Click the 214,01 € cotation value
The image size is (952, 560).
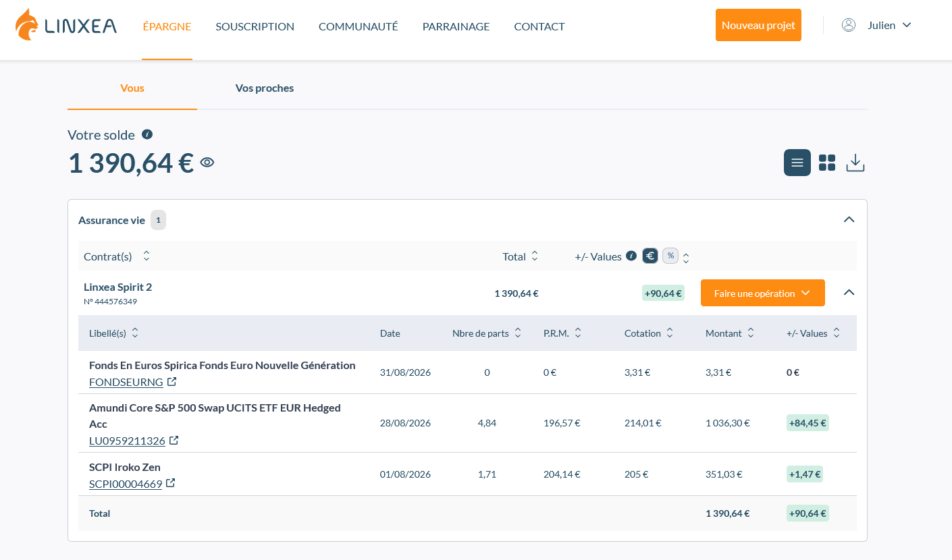tap(643, 423)
